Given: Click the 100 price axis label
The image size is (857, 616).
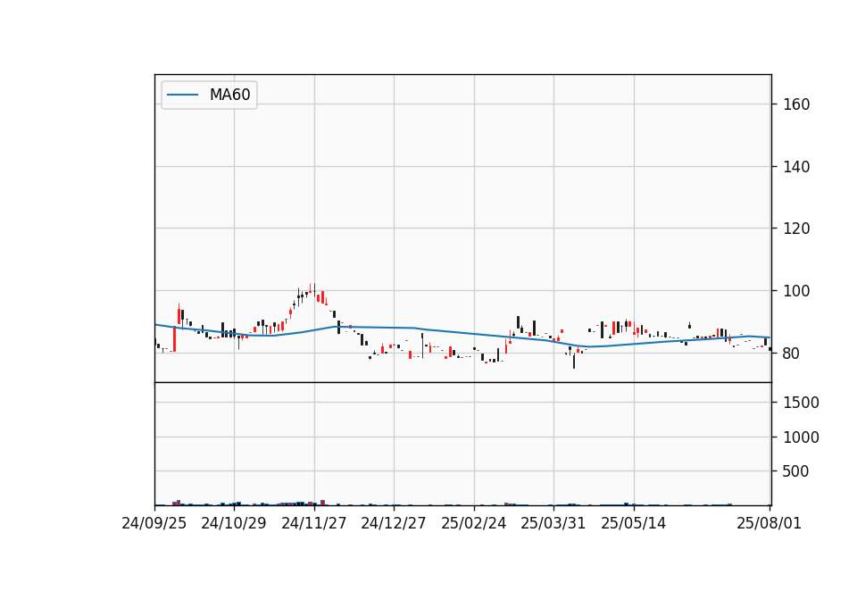Looking at the screenshot, I should click(x=796, y=291).
